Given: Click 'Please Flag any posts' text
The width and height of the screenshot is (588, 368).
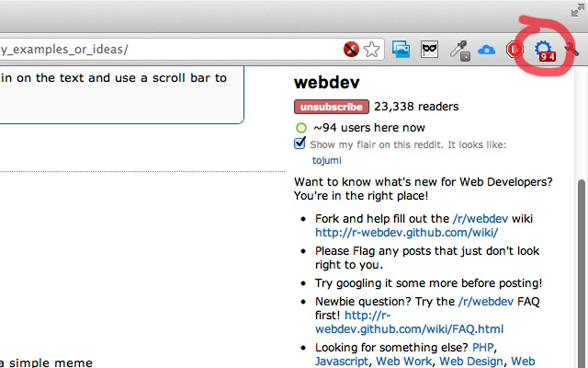Looking at the screenshot, I should [x=427, y=258].
